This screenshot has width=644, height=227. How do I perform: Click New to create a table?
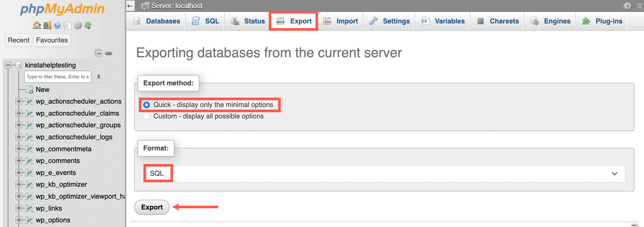coord(43,90)
